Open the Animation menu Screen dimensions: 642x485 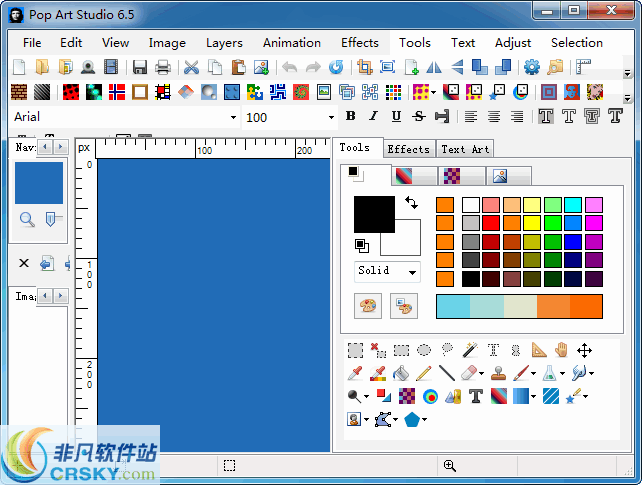tap(292, 43)
